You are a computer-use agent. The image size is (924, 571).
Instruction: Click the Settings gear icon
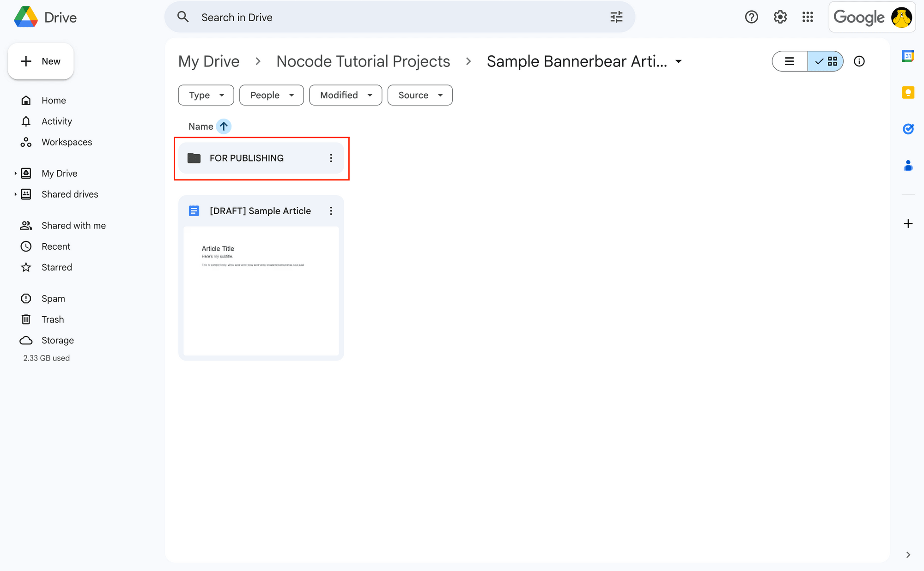click(x=780, y=17)
